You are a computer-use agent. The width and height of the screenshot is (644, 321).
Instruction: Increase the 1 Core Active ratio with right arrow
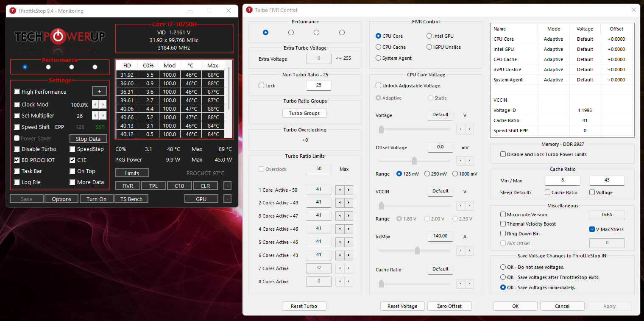click(348, 190)
